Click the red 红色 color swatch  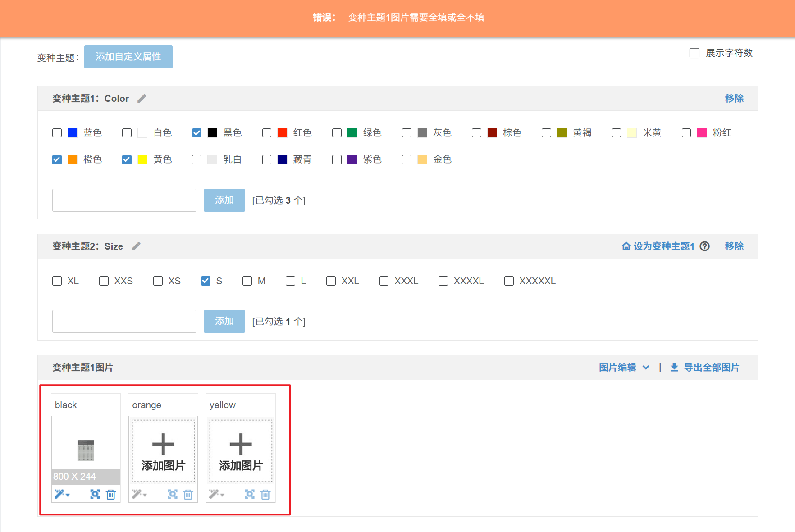(282, 133)
